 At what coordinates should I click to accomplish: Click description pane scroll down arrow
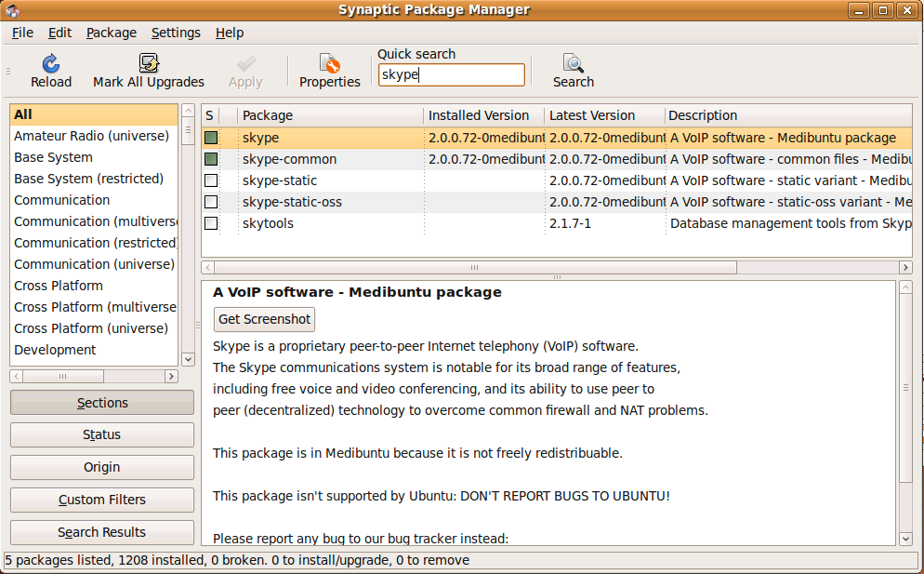(905, 539)
